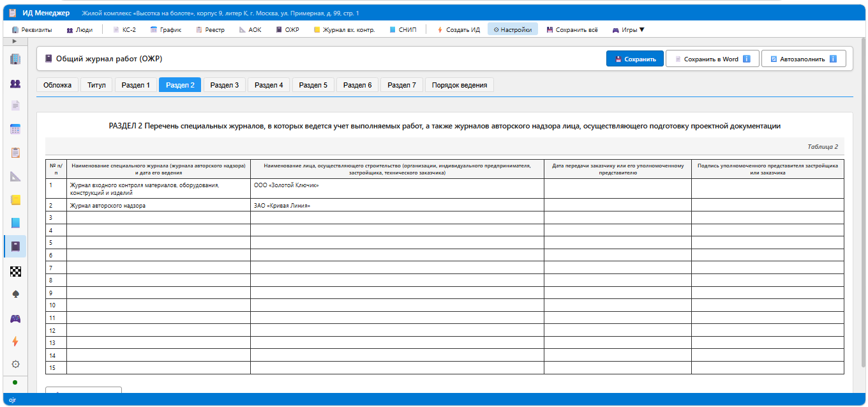Click the transfer date cell in row 1
The height and width of the screenshot is (407, 868).
tap(617, 188)
